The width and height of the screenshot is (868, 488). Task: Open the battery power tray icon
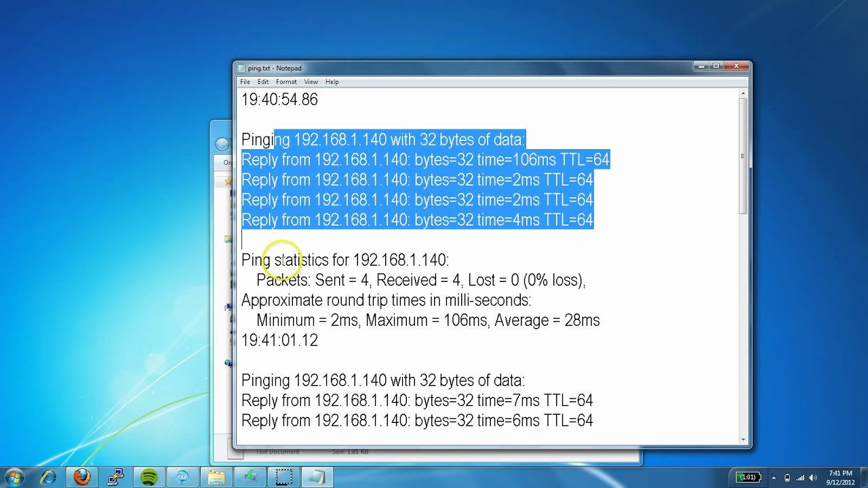787,478
